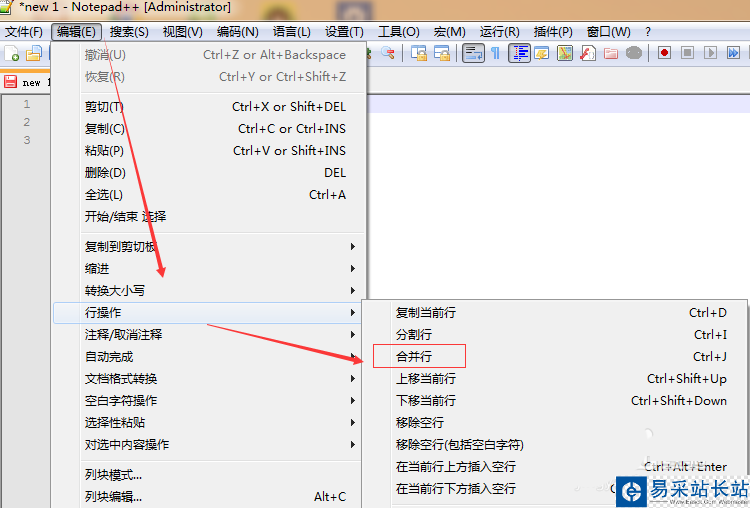Viewport: 750px width, 508px height.
Task: Select 下移当前行 in submenu
Action: pyautogui.click(x=555, y=400)
